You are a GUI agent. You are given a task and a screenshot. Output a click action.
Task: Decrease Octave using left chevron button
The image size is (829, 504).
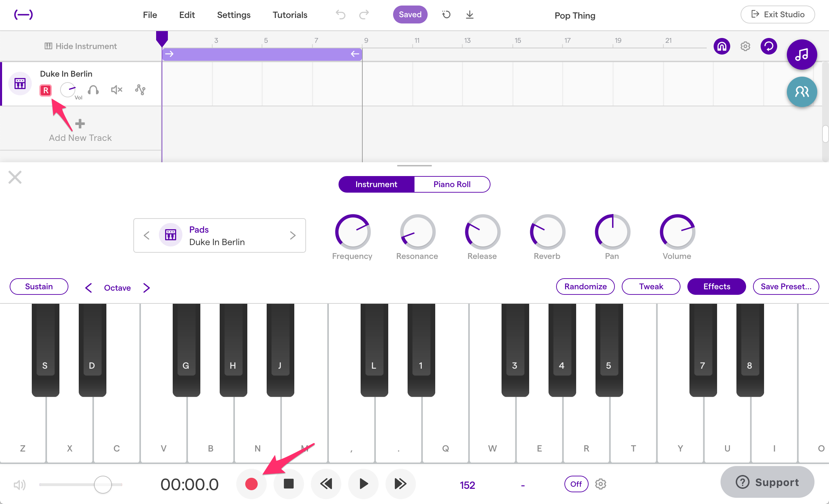[x=88, y=287]
